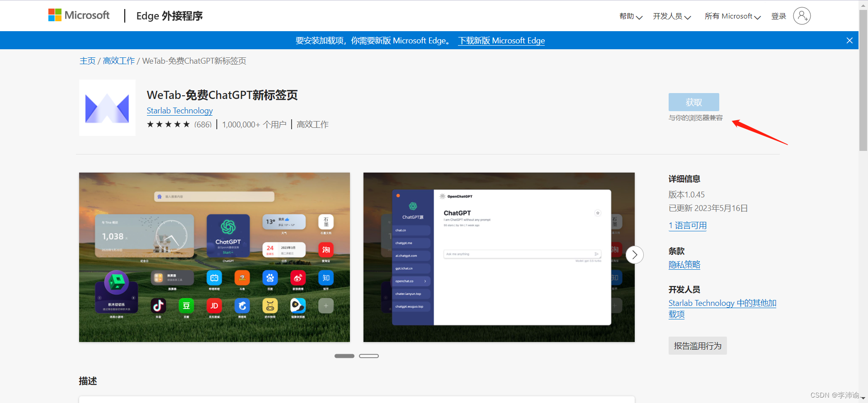Click the 1,000,000+ 个用户 text
This screenshot has height=403, width=868.
click(254, 125)
